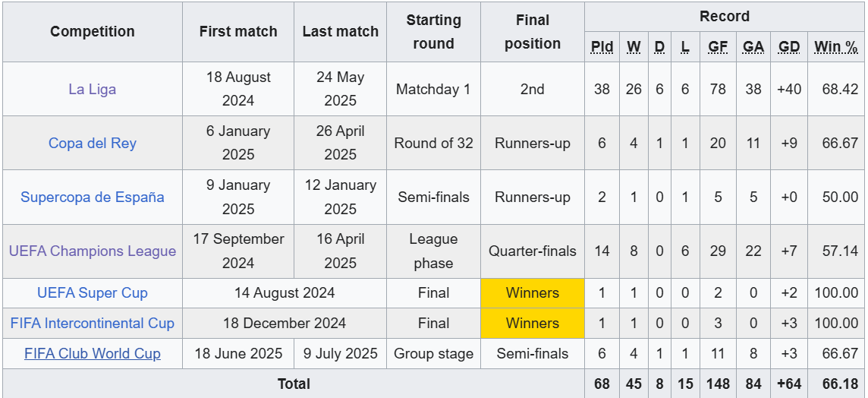Click the Pld column abbreviation
The width and height of the screenshot is (868, 398).
[x=602, y=46]
